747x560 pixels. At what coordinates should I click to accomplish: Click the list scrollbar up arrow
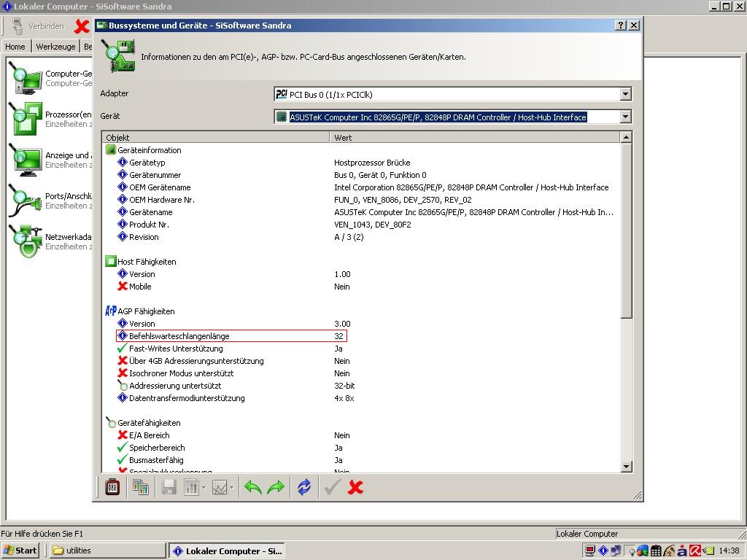coord(627,137)
